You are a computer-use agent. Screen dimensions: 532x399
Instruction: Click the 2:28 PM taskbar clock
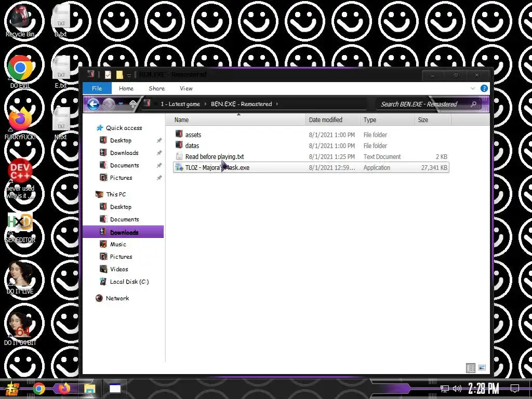click(x=484, y=389)
